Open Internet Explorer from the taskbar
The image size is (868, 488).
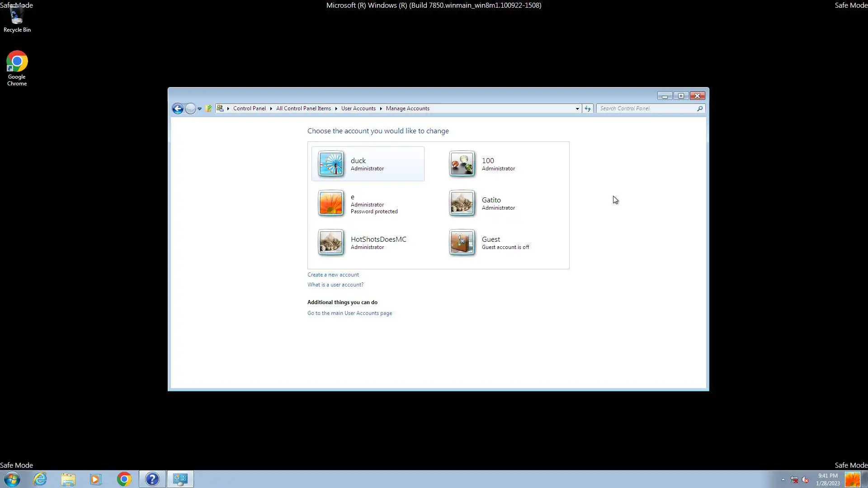tap(40, 479)
